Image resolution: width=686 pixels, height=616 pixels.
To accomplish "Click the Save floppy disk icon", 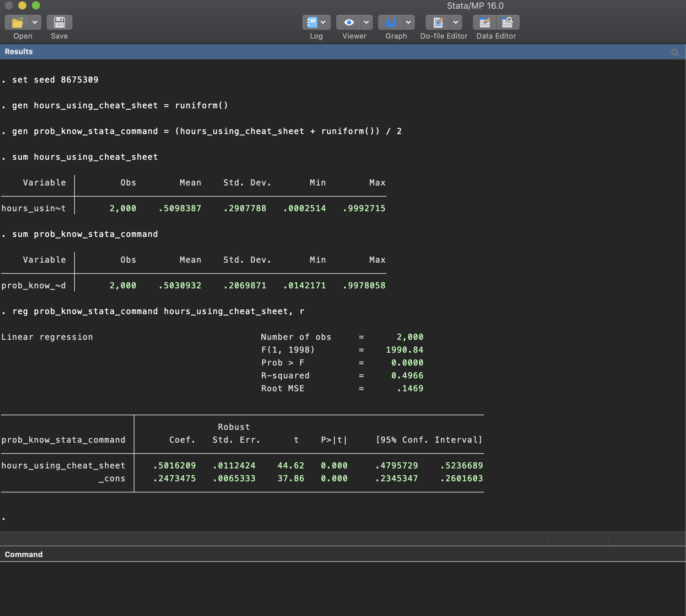I will tap(59, 23).
